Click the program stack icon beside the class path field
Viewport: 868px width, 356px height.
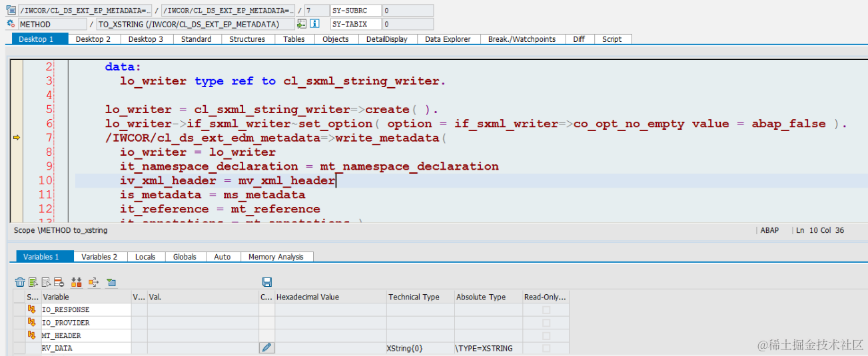pyautogui.click(x=11, y=11)
